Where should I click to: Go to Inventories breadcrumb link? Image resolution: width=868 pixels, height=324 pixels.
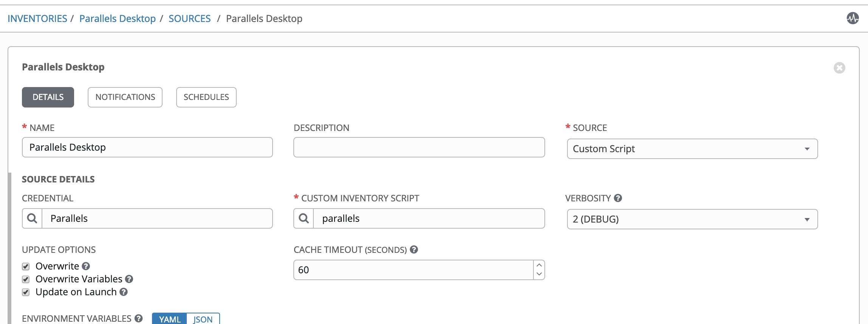tap(37, 19)
